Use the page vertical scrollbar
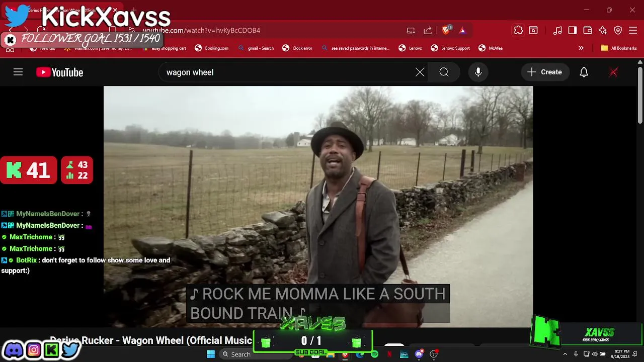644x362 pixels. pos(640,96)
